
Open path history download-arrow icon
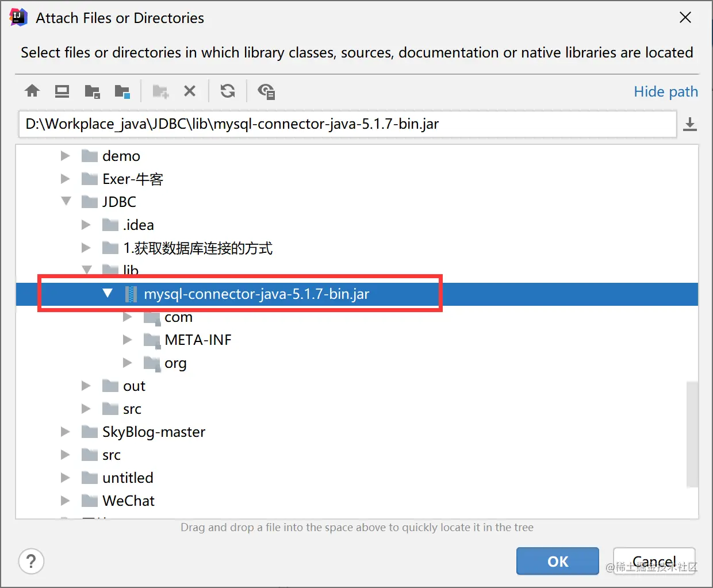(x=690, y=124)
